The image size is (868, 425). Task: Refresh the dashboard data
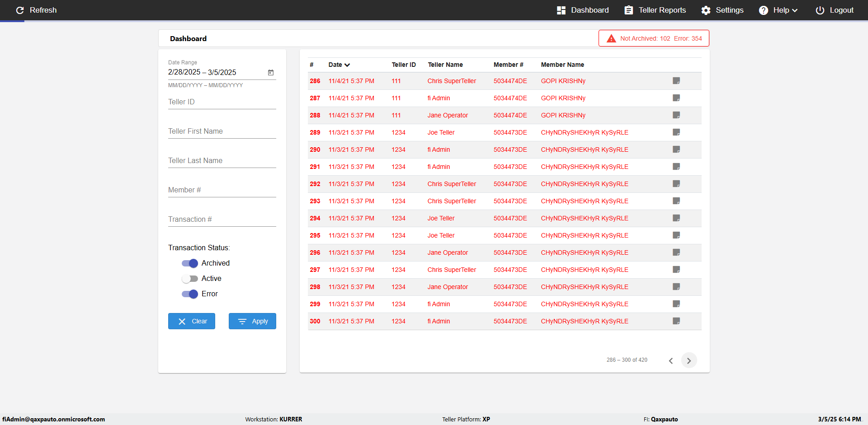pyautogui.click(x=37, y=10)
